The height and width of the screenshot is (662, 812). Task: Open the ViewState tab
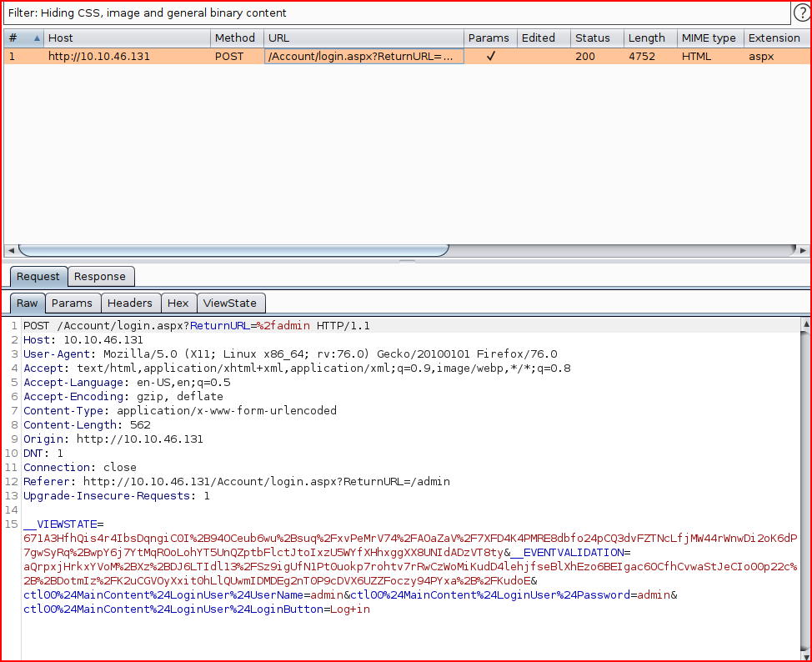tap(230, 303)
